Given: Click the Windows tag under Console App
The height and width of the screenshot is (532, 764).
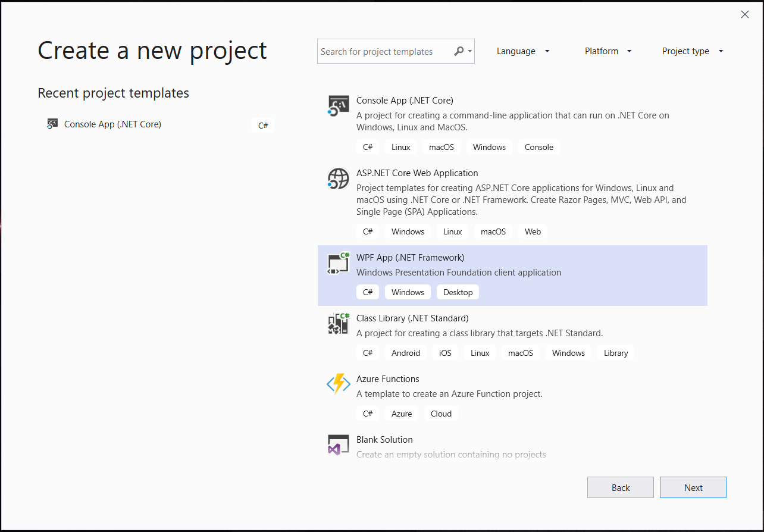Looking at the screenshot, I should (x=489, y=147).
